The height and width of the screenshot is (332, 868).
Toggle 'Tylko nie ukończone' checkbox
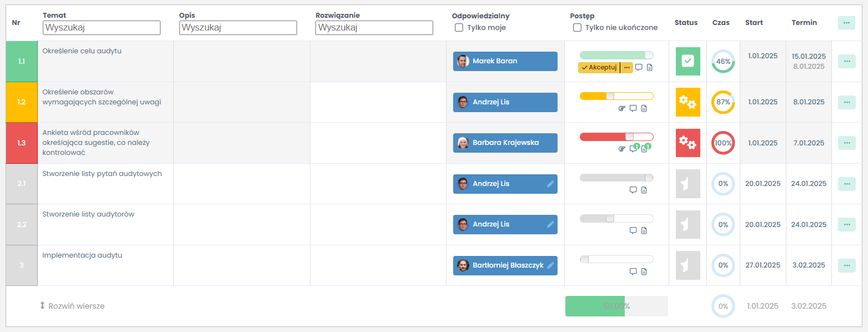(577, 28)
